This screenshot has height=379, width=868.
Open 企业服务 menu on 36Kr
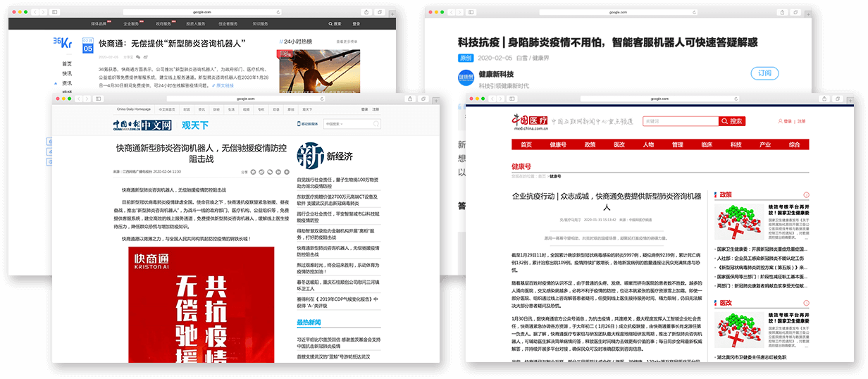tap(131, 23)
